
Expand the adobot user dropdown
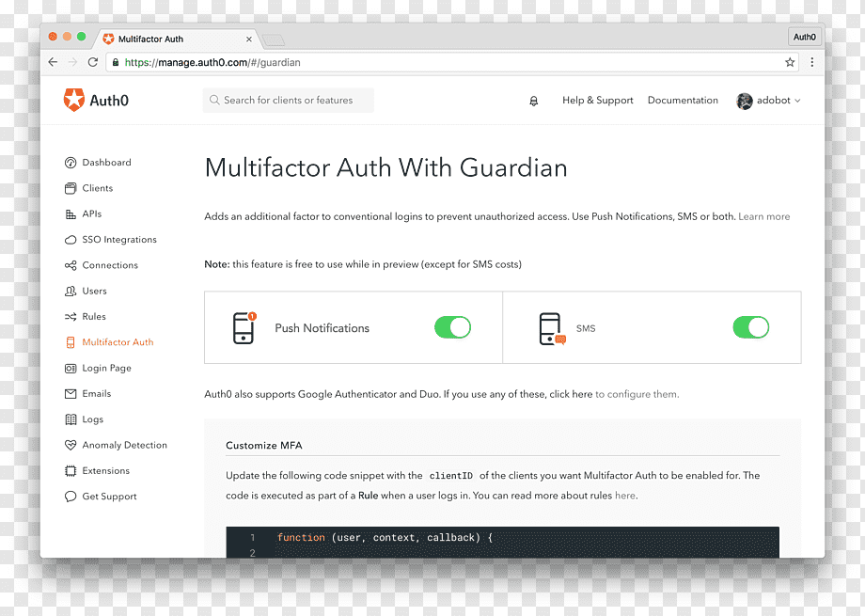tap(768, 101)
